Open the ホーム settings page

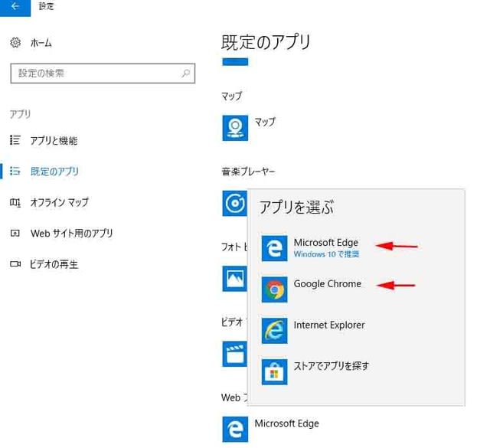[x=41, y=43]
